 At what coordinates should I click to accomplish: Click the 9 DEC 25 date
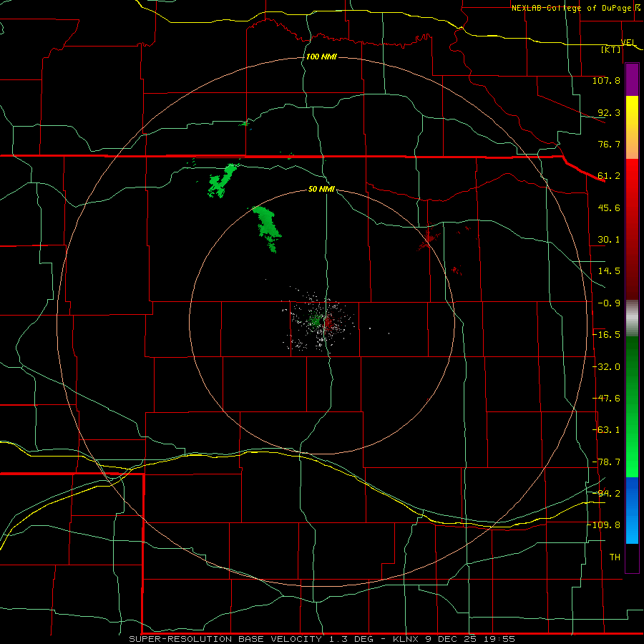[452, 639]
